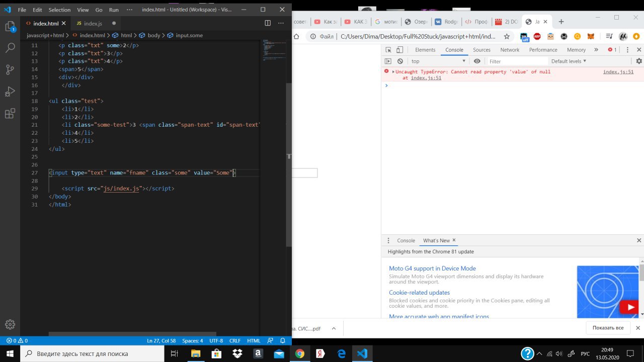Image resolution: width=644 pixels, height=362 pixels.
Task: Open the Extensions view in VS Code
Action: point(10,114)
